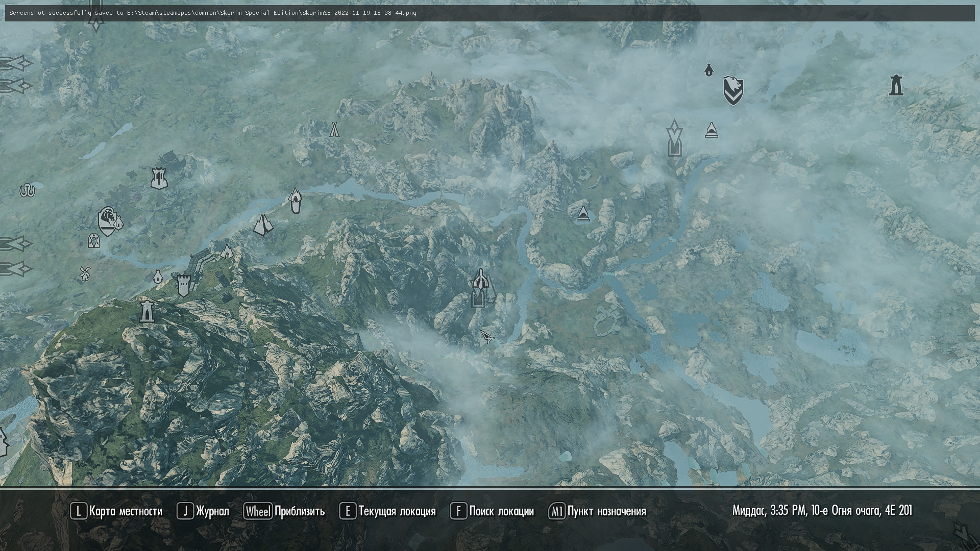Open the Журнал (journal)
Viewport: 980px width, 551px height.
pos(203,511)
